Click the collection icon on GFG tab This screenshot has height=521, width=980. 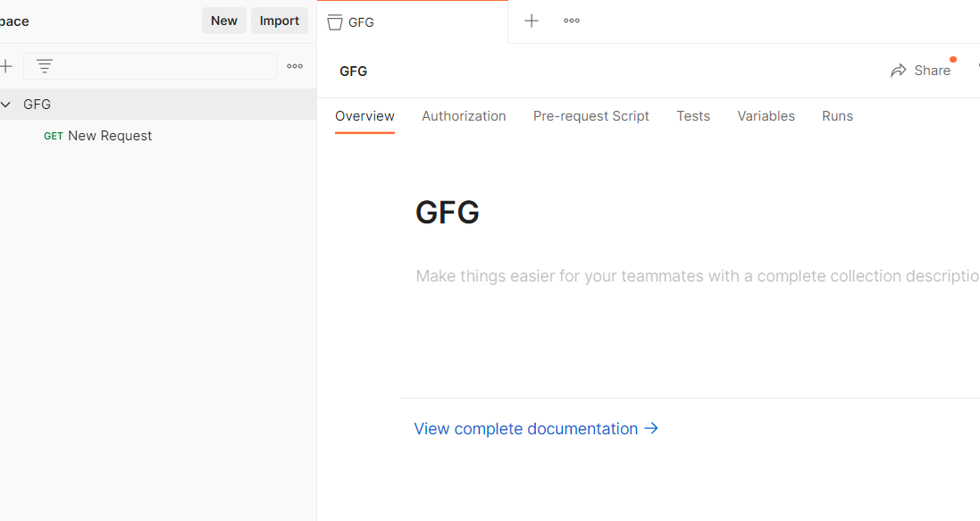pyautogui.click(x=335, y=22)
